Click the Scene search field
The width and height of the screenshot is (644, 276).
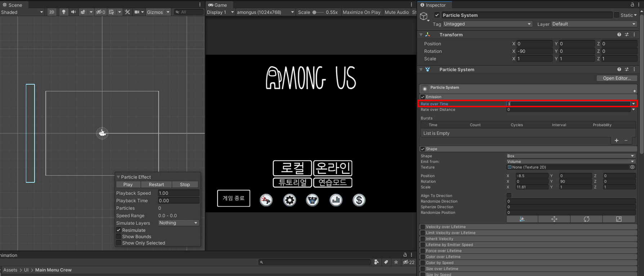[x=189, y=12]
